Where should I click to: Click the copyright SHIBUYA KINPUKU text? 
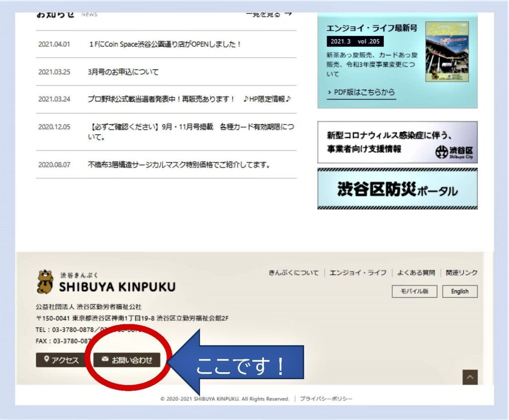pos(225,399)
